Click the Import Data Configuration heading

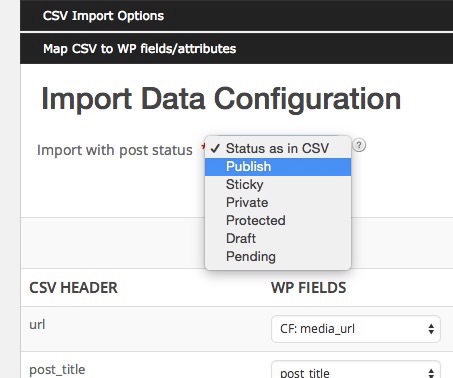coord(221,99)
